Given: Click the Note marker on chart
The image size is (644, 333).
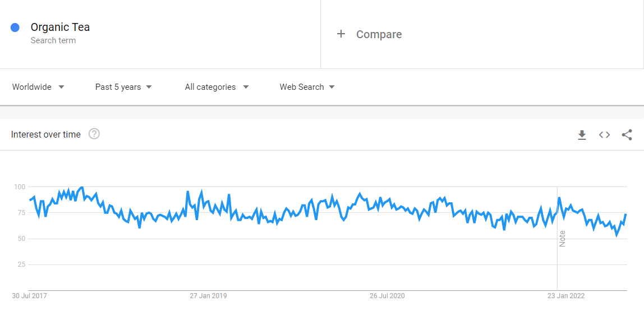Looking at the screenshot, I should 562,239.
